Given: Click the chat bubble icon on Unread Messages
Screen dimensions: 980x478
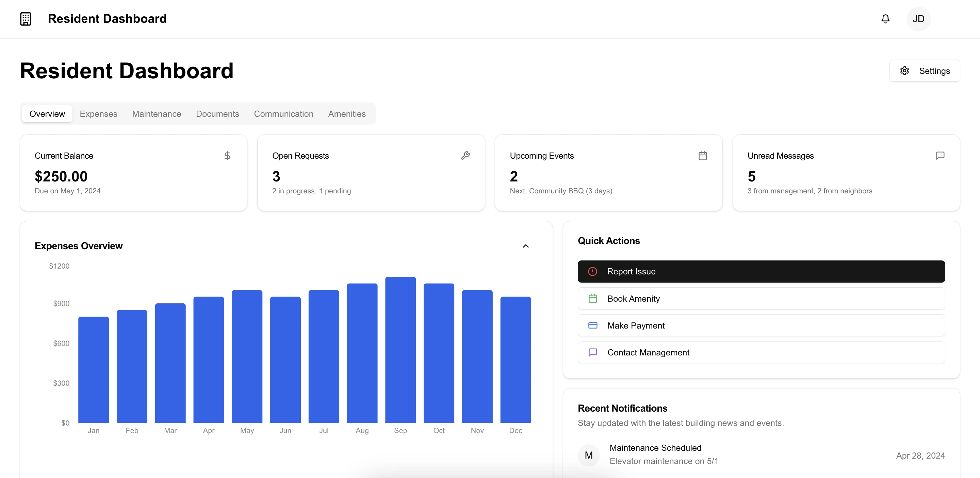Looking at the screenshot, I should pyautogui.click(x=940, y=156).
